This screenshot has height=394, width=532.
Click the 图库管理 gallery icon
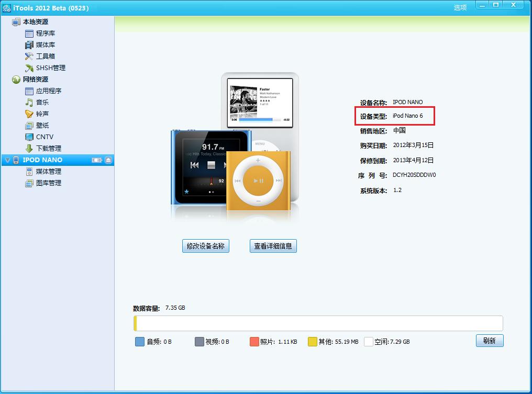(x=29, y=184)
